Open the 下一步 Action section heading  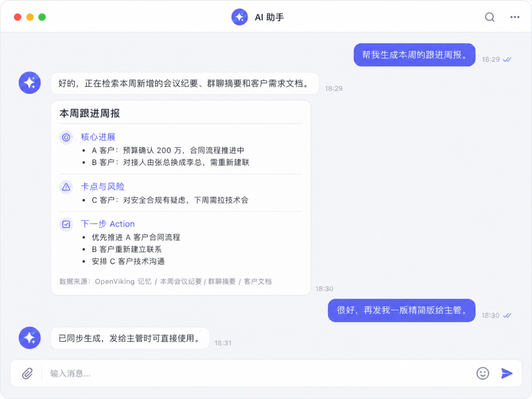(107, 224)
